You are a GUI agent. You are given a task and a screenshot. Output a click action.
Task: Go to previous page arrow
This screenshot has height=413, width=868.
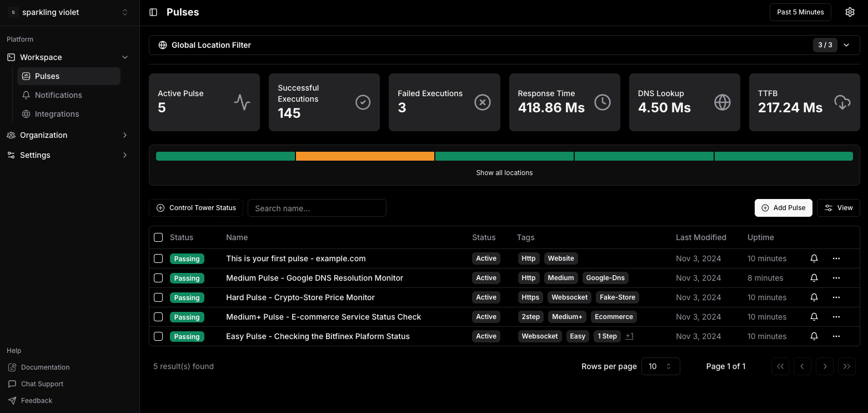pos(802,366)
